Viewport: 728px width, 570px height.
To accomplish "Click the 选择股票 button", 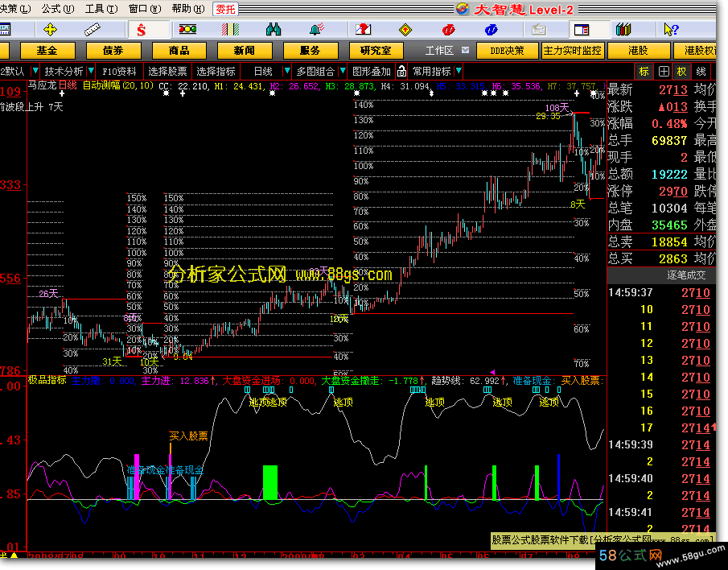I will pos(167,71).
